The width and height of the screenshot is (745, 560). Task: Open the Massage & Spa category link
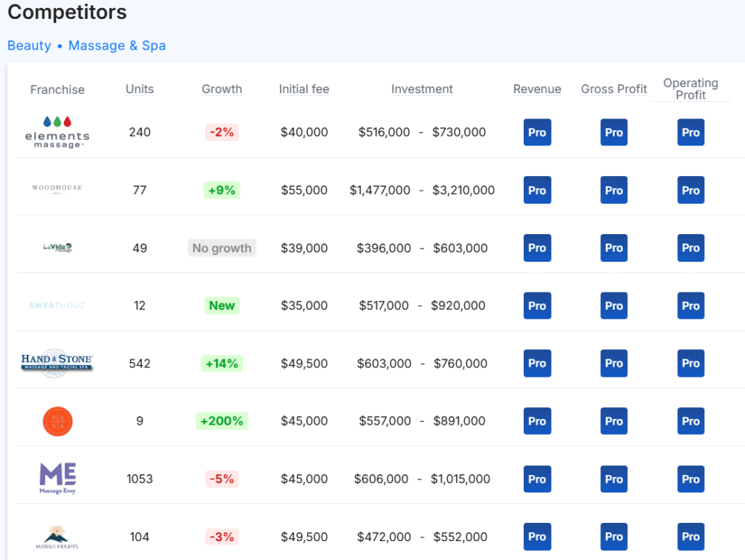point(117,46)
